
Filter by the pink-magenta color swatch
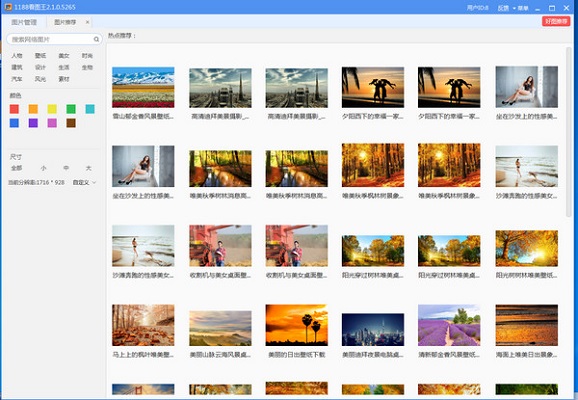pyautogui.click(x=52, y=123)
